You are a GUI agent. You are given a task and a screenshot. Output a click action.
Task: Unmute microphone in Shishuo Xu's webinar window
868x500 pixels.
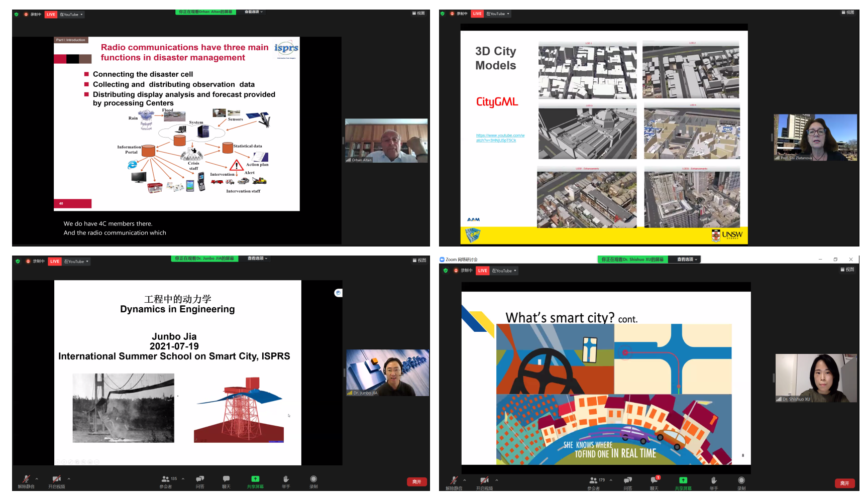point(454,482)
